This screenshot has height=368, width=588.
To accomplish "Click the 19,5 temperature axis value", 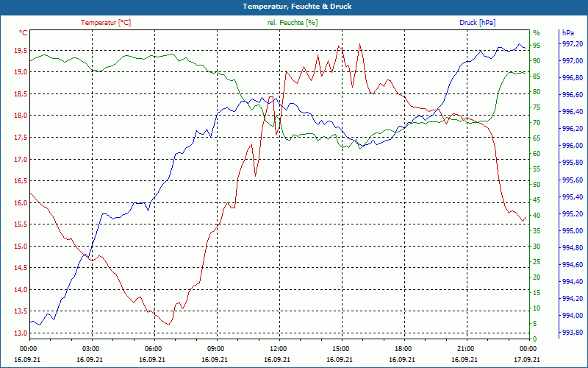I will [x=21, y=50].
